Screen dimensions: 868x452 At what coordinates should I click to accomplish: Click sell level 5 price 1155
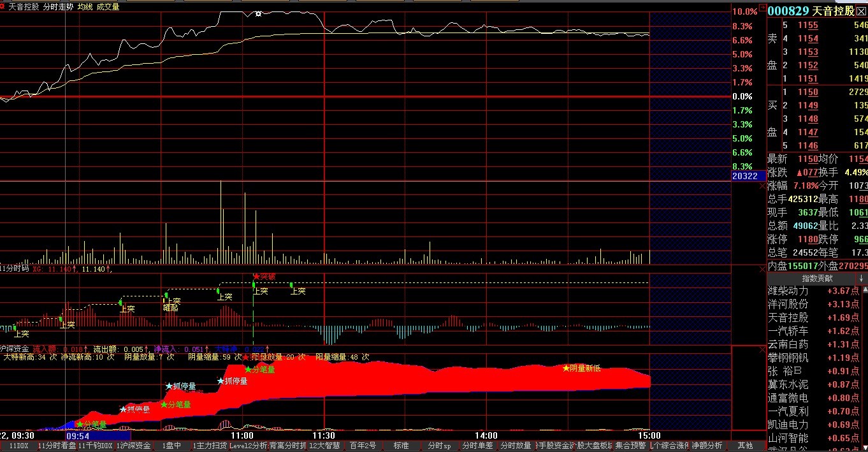(808, 26)
